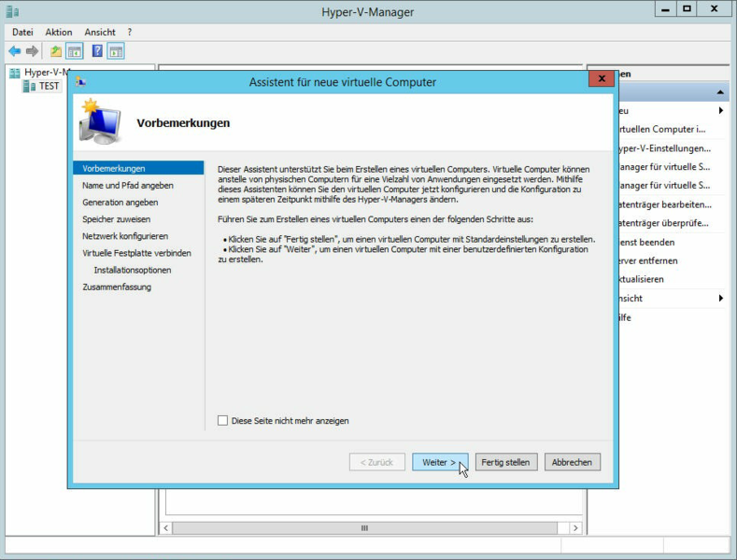737x560 pixels.
Task: Select 'Generation angeben' step
Action: click(x=120, y=202)
